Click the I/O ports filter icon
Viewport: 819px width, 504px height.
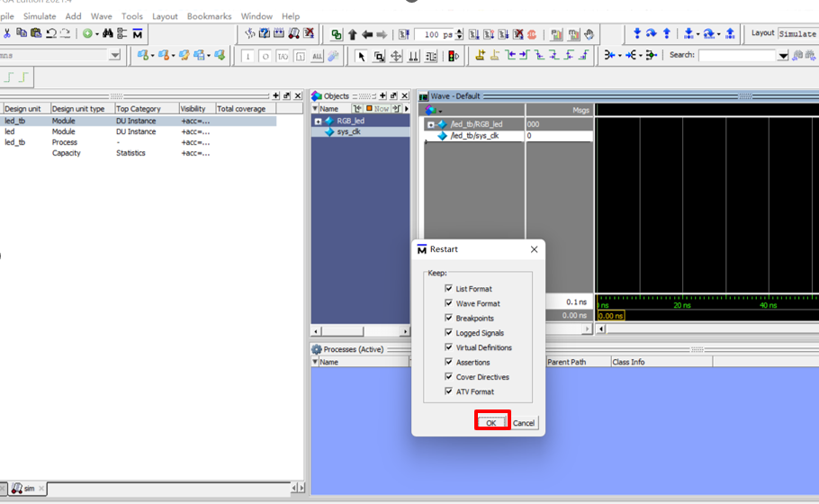[x=283, y=56]
